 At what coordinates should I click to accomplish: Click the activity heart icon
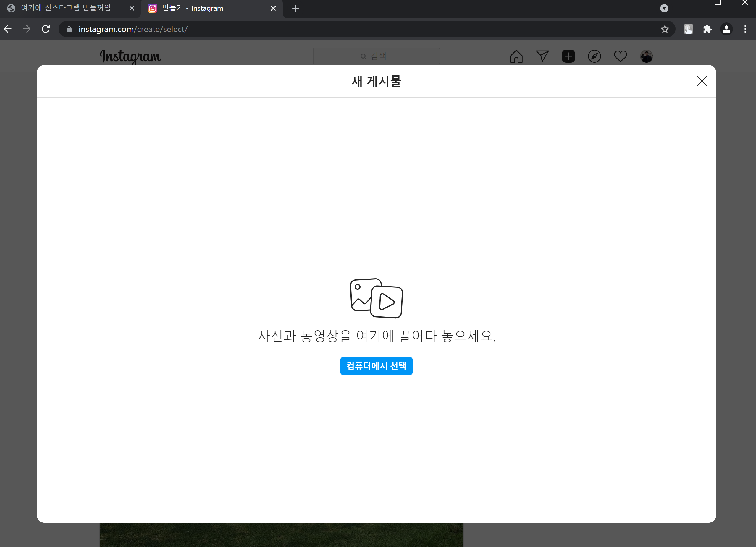click(620, 56)
